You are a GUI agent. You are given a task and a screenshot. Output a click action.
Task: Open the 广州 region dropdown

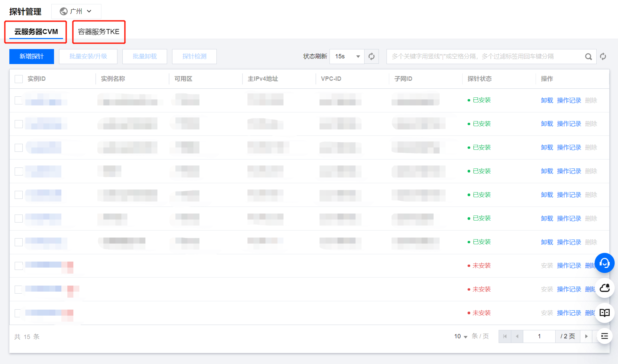(x=76, y=11)
